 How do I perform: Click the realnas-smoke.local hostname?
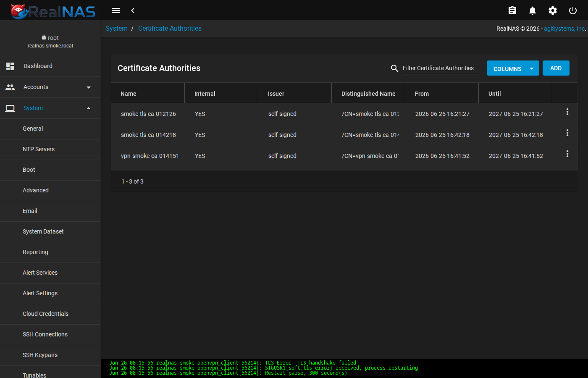(x=50, y=46)
